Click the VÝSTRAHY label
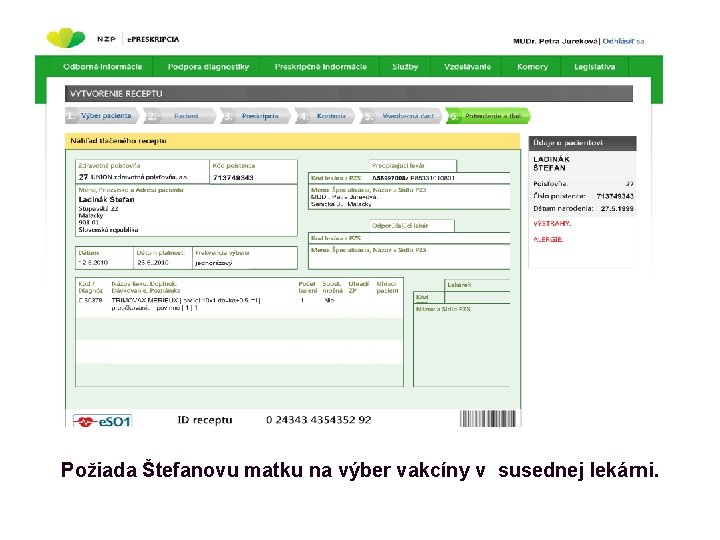Screen dimensions: 720x540 point(552,224)
